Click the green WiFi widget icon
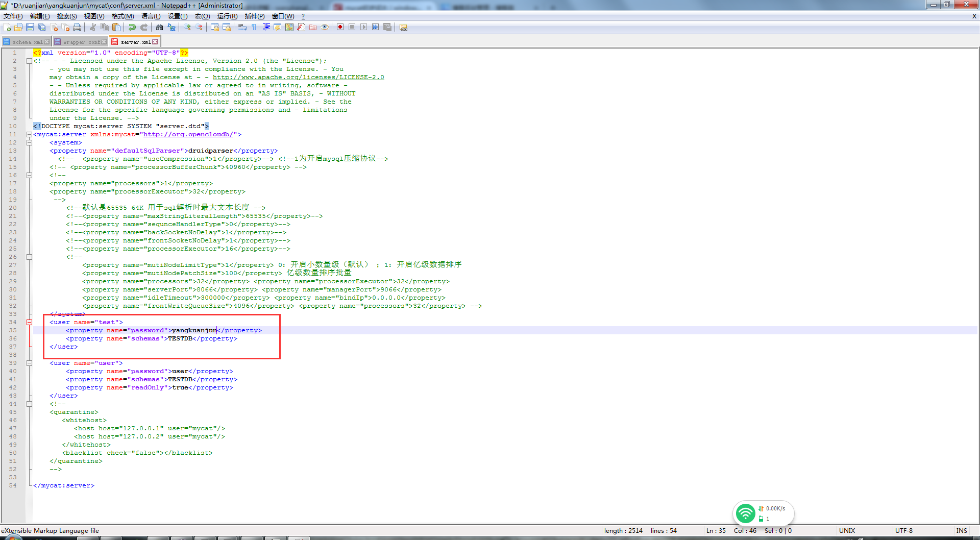 click(745, 513)
